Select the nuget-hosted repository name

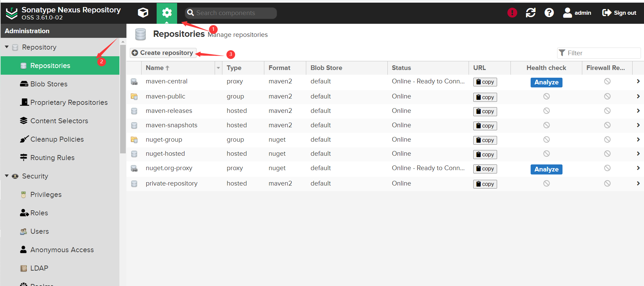pyautogui.click(x=165, y=154)
